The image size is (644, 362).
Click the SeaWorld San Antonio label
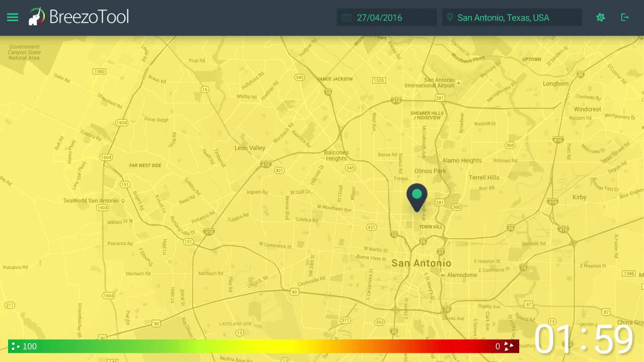91,201
